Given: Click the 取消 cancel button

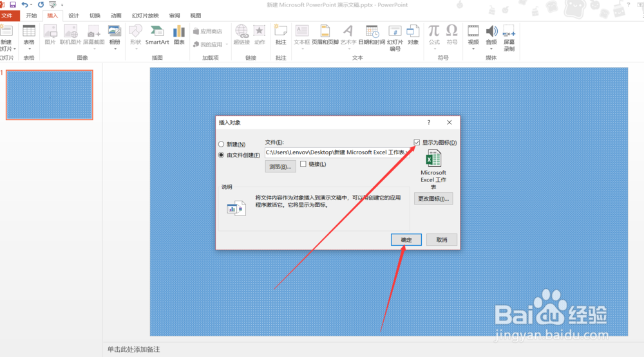Looking at the screenshot, I should (442, 240).
